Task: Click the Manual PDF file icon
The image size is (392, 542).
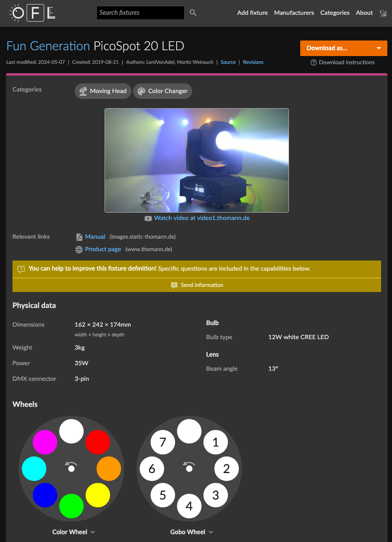Action: tap(79, 237)
